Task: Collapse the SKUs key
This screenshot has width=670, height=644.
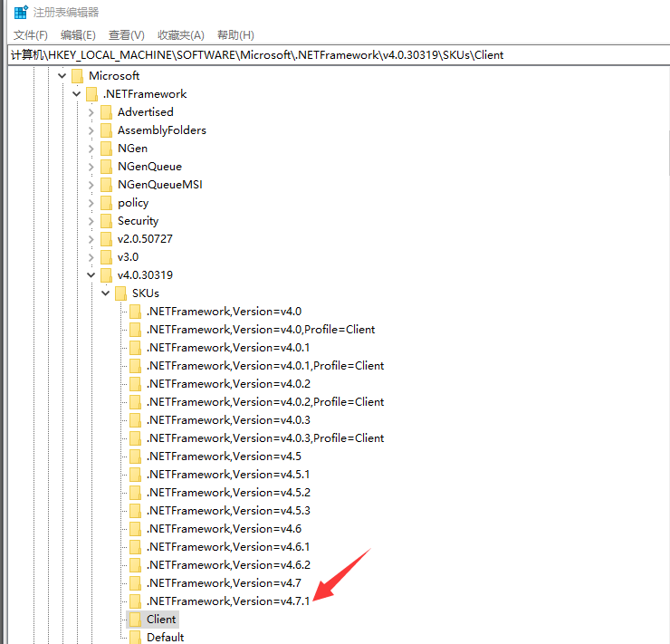Action: [106, 293]
